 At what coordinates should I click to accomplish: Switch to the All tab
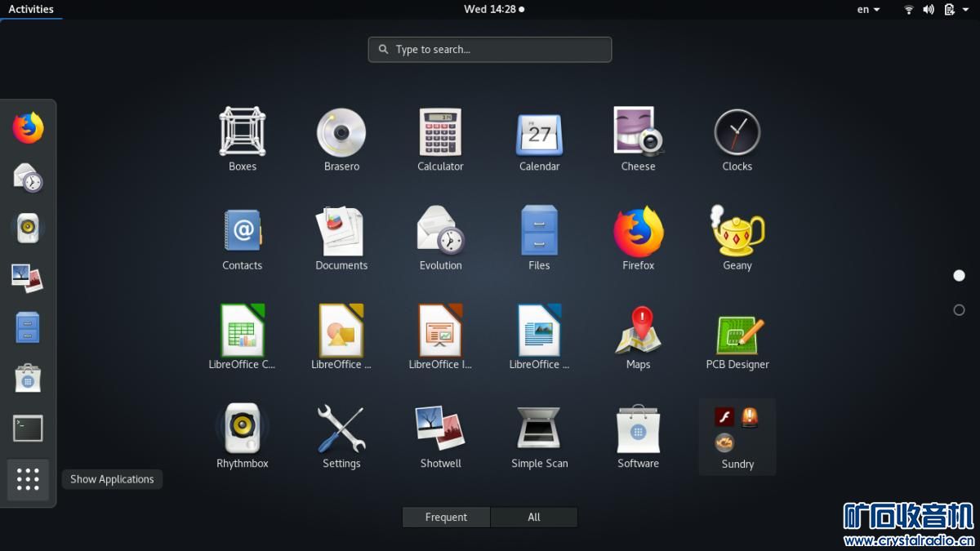[534, 518]
